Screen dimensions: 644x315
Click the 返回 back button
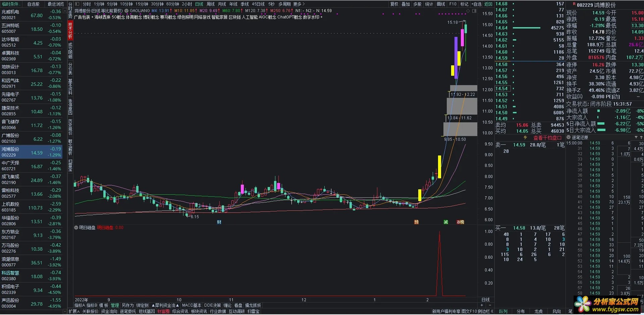(x=489, y=4)
